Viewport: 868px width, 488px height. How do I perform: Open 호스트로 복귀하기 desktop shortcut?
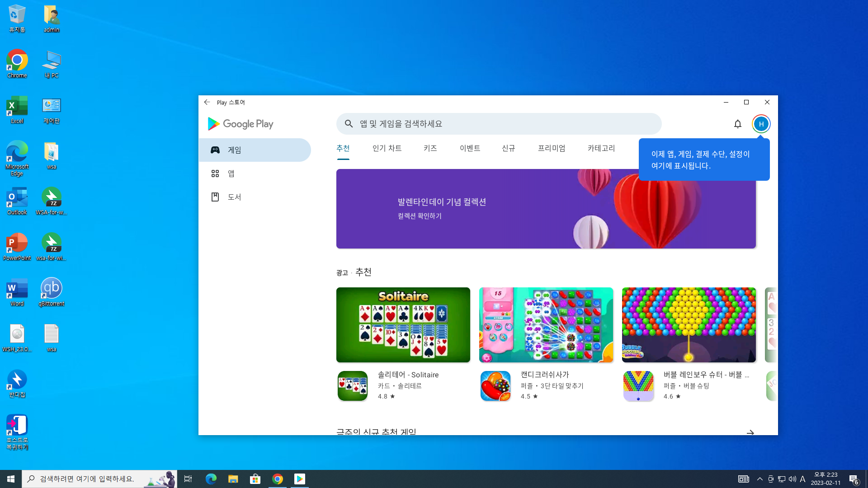(17, 432)
